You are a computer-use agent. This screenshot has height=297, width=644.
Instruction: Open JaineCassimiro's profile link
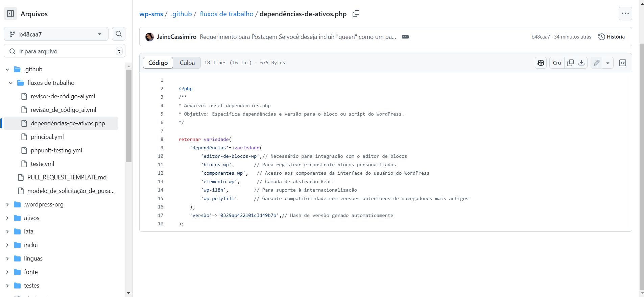pos(176,37)
